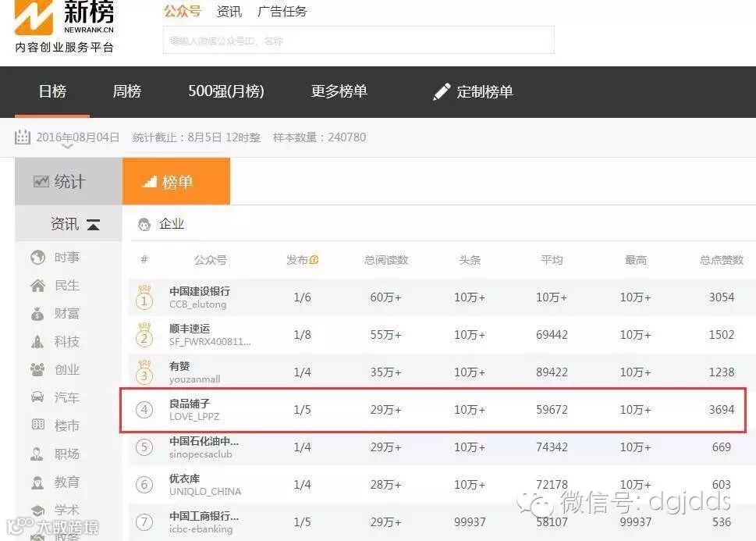Switch to the 统计 panel tab
Image resolution: width=756 pixels, height=541 pixels.
tap(69, 181)
